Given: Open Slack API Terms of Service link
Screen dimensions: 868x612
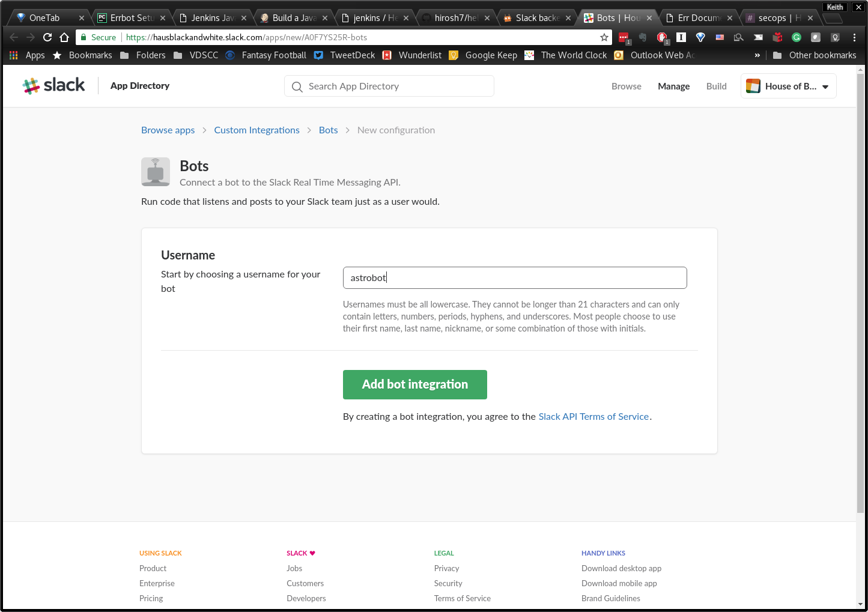Looking at the screenshot, I should tap(593, 417).
